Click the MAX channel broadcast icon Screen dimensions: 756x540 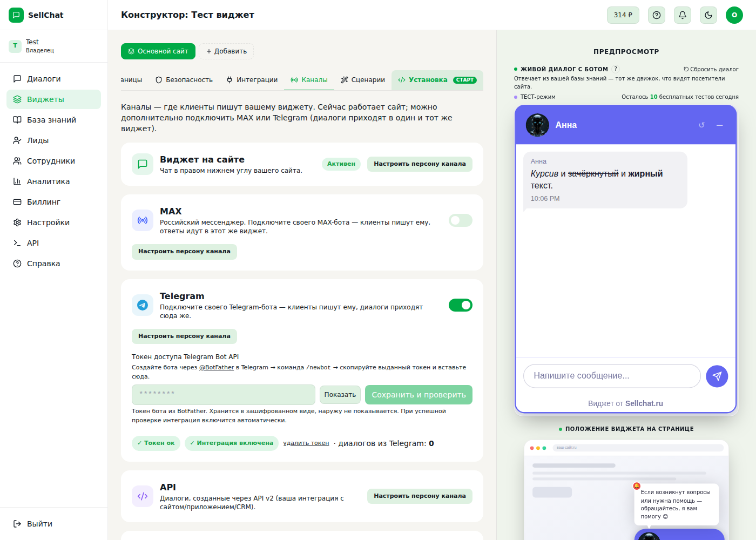pos(143,220)
